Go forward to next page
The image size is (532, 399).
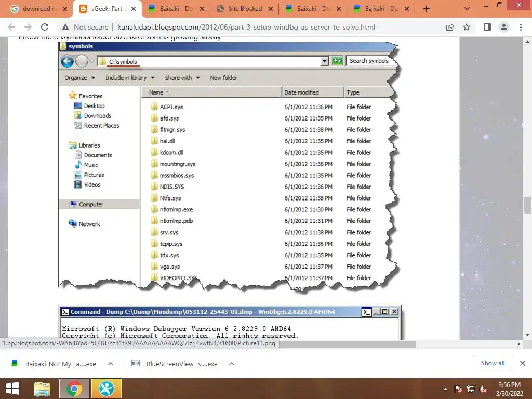[28, 27]
